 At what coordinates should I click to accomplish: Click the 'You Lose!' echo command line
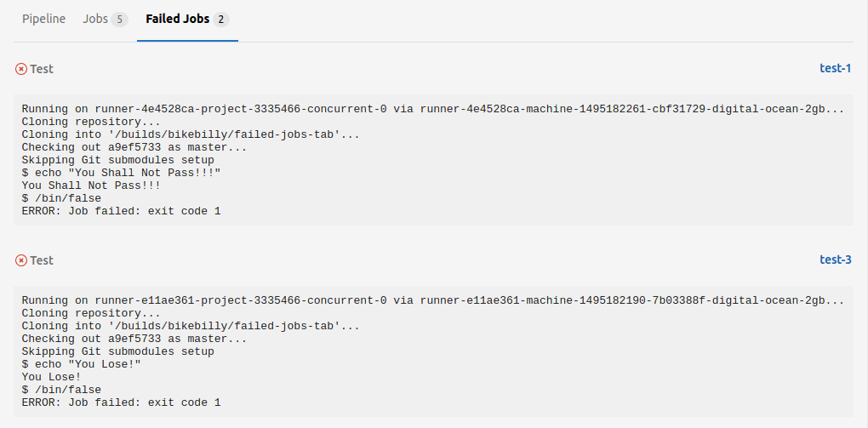82,364
